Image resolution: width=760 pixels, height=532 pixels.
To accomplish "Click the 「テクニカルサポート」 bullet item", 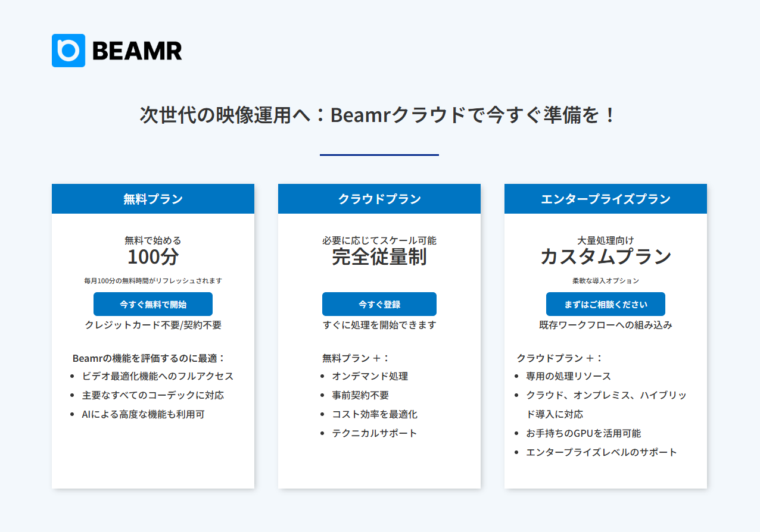I will 374,433.
